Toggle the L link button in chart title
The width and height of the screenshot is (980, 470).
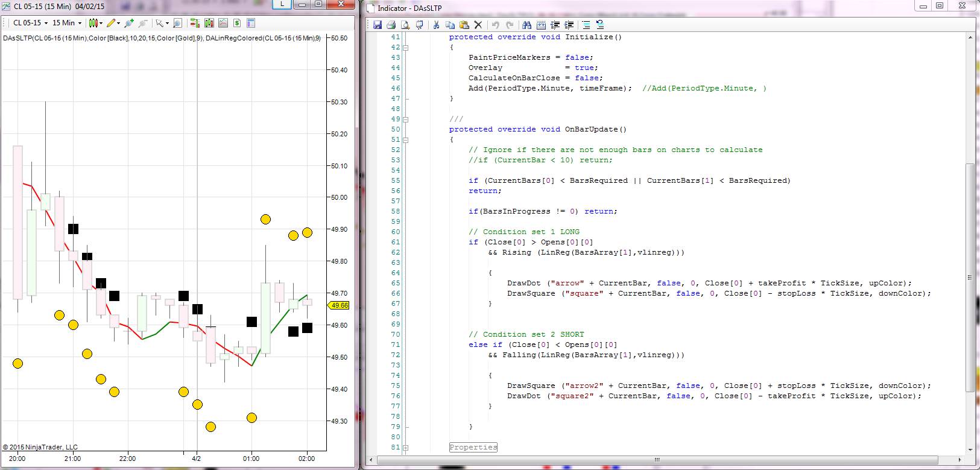282,5
